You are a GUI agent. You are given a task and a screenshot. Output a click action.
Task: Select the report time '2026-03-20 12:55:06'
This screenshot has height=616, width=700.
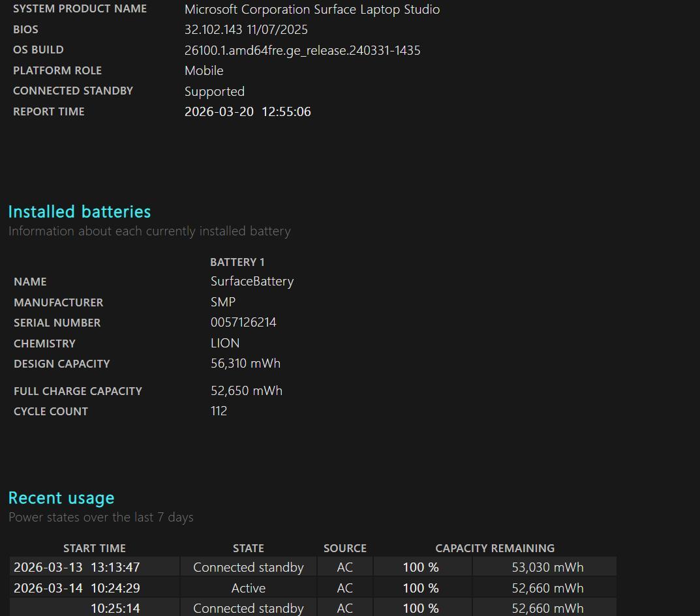247,111
